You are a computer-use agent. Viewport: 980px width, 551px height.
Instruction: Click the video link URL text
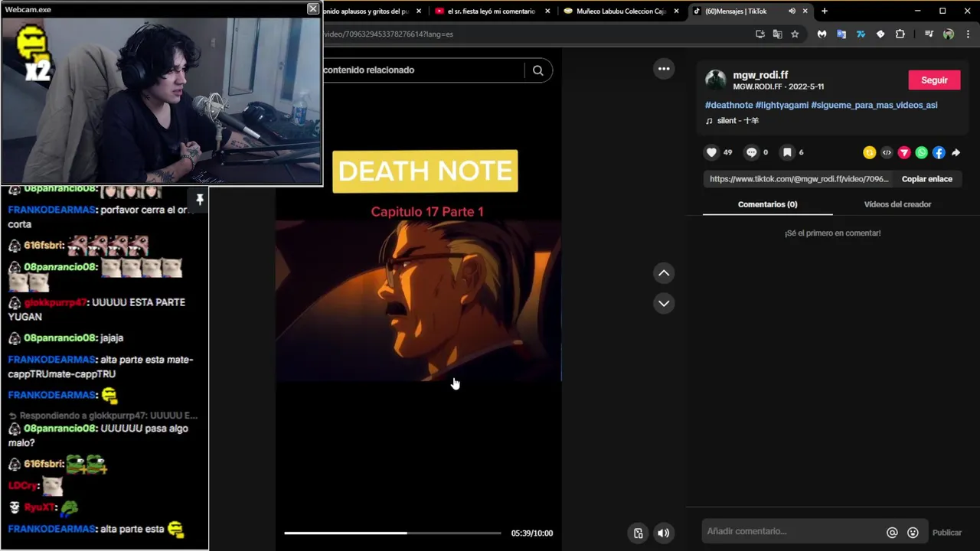click(x=799, y=179)
